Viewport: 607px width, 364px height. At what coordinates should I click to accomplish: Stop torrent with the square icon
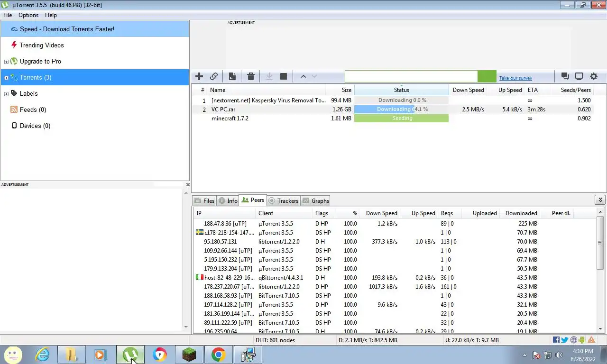(284, 76)
